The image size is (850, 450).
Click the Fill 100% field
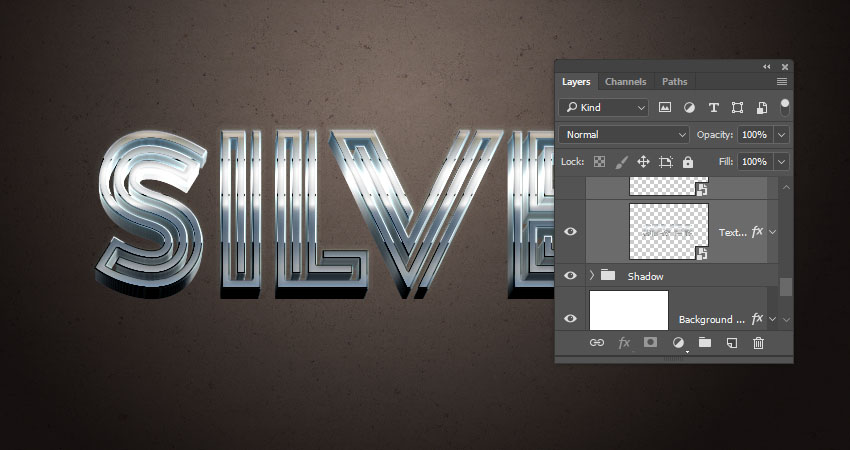[x=755, y=162]
